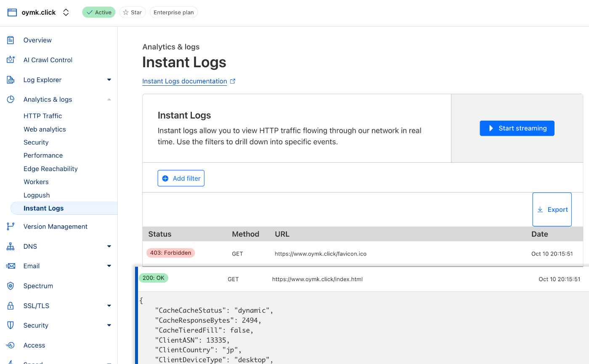Screen dimensions: 589x364
Task: Select the 403 Forbidden favicon.ico log row
Action: click(320, 254)
